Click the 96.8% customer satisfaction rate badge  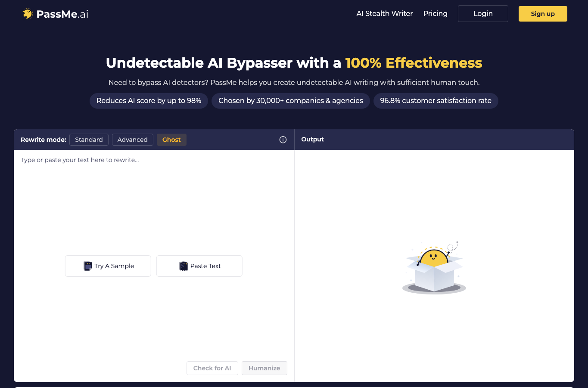tap(436, 101)
